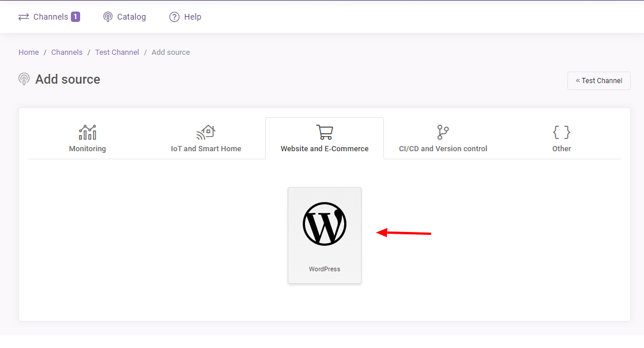This screenshot has width=644, height=348.
Task: Switch to CI/CD and Version control tab
Action: pos(443,138)
